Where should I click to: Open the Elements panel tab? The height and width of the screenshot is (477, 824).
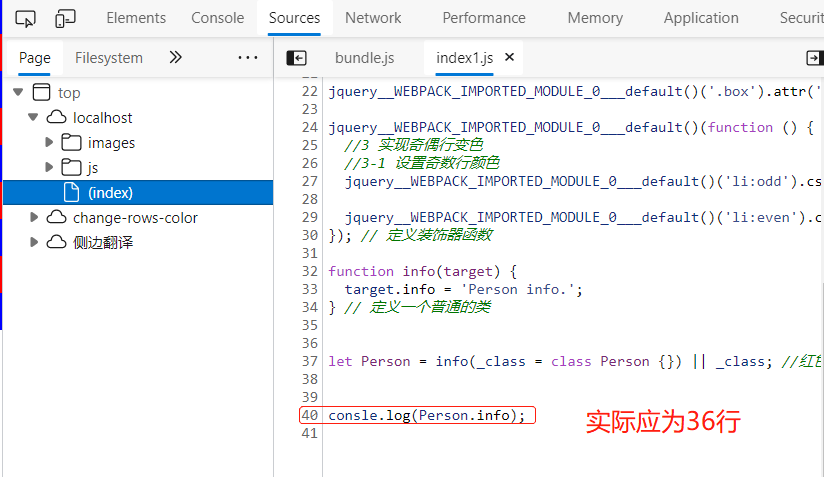pos(136,18)
